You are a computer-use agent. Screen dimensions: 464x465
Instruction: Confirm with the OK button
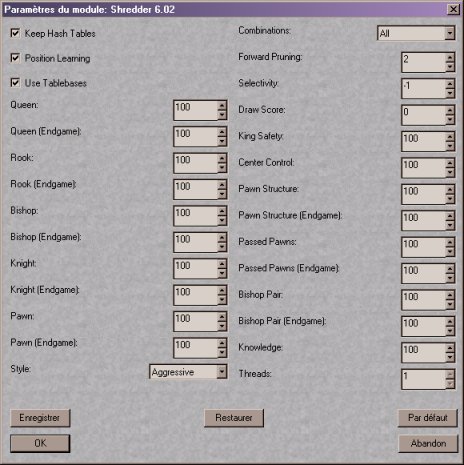click(40, 443)
